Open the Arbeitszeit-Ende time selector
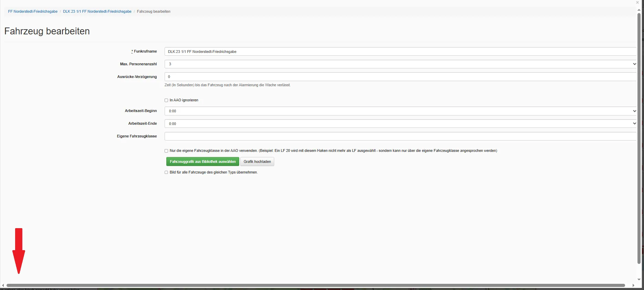644x290 pixels. point(400,124)
